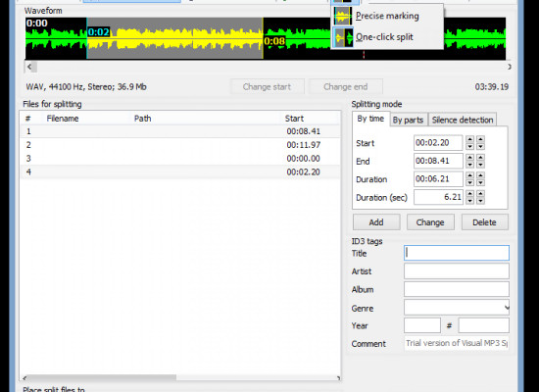
Task: Click the Delete split button
Action: pyautogui.click(x=484, y=222)
